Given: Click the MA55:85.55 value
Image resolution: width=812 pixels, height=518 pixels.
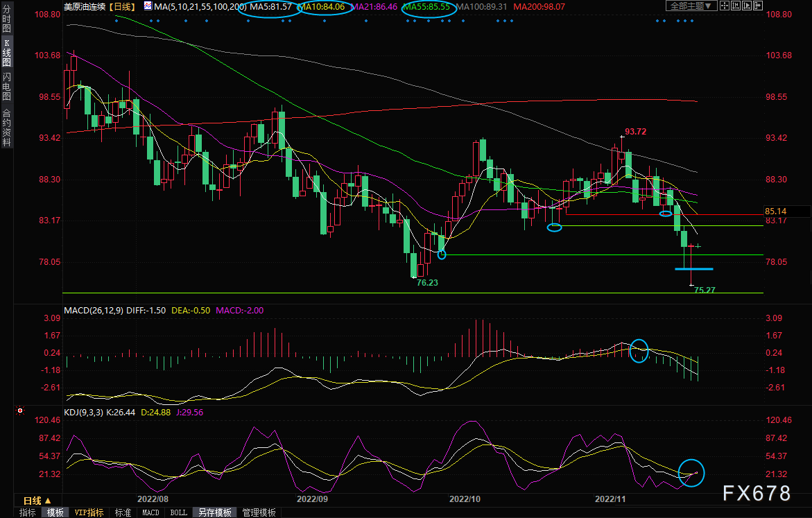Looking at the screenshot, I should (426, 7).
